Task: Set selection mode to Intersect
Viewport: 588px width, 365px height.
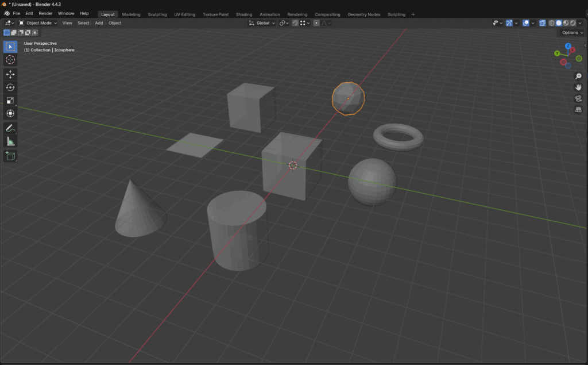Action: click(x=35, y=33)
